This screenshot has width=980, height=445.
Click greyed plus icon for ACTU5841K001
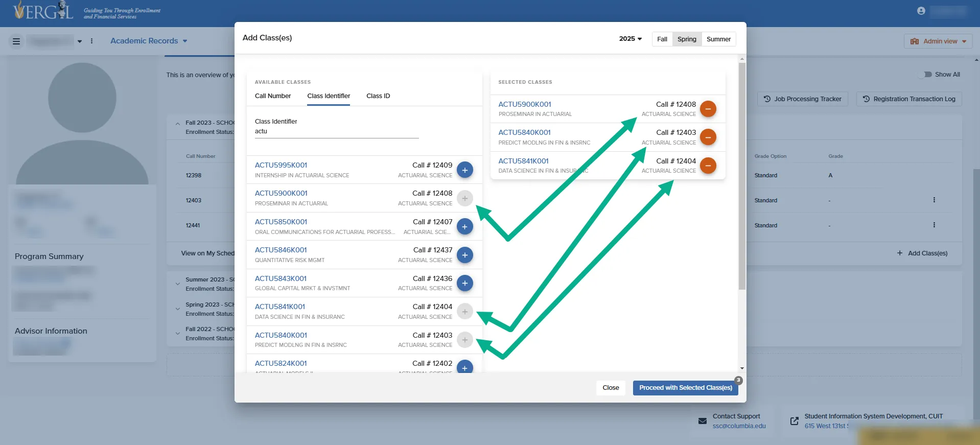click(x=464, y=312)
